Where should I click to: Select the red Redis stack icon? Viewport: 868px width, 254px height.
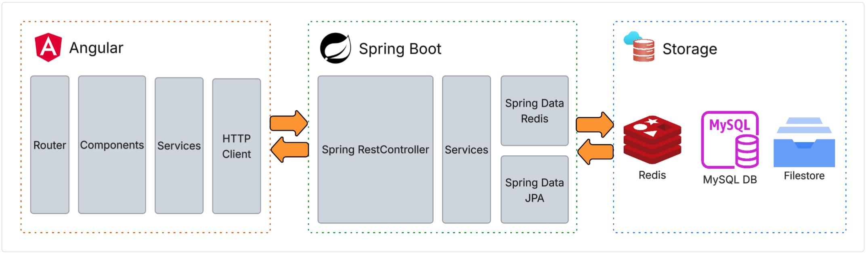pos(652,140)
